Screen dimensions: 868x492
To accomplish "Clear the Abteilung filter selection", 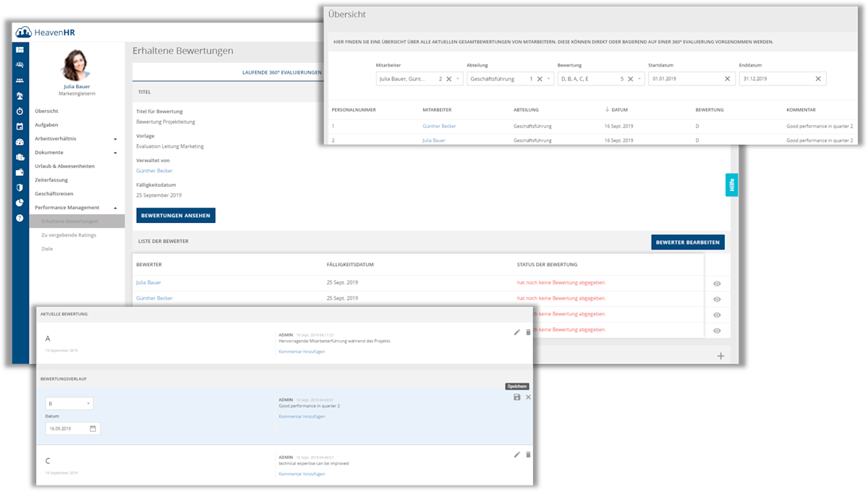I will tap(540, 79).
